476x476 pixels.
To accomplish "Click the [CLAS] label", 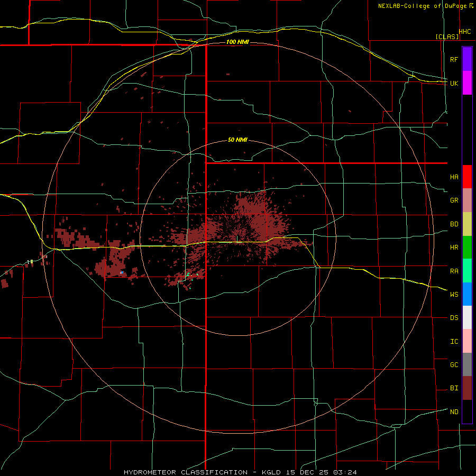I will (447, 36).
